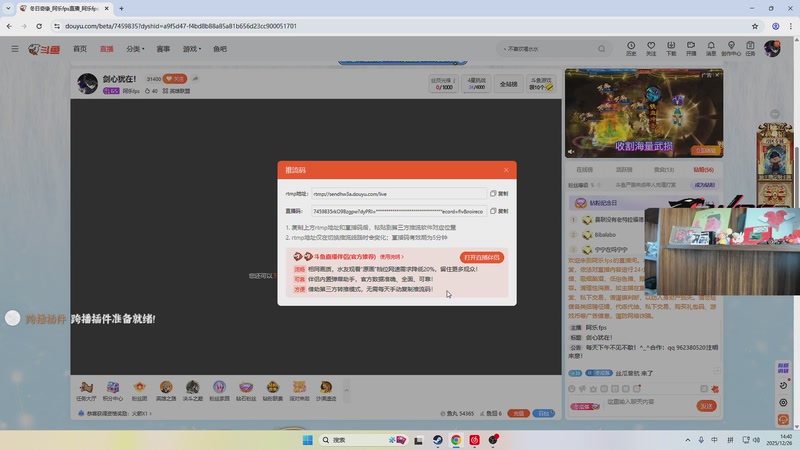
Task: Close the game ad video
Action: coord(717,74)
